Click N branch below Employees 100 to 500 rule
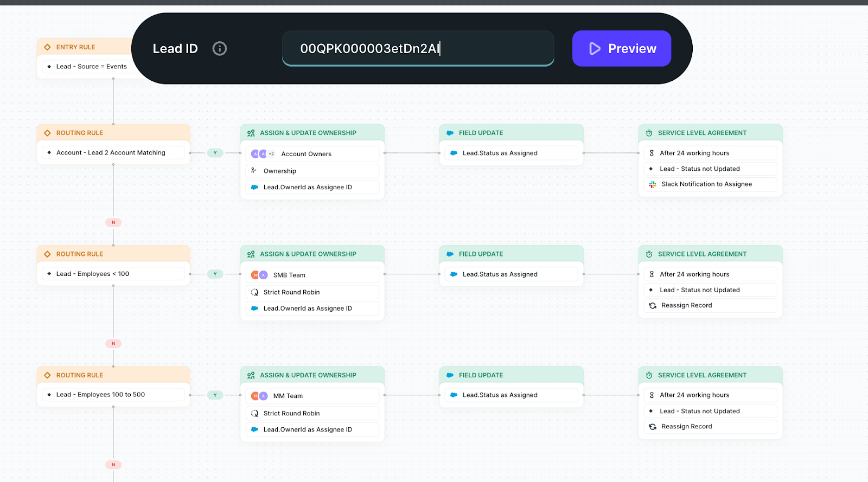868x482 pixels. 113,465
